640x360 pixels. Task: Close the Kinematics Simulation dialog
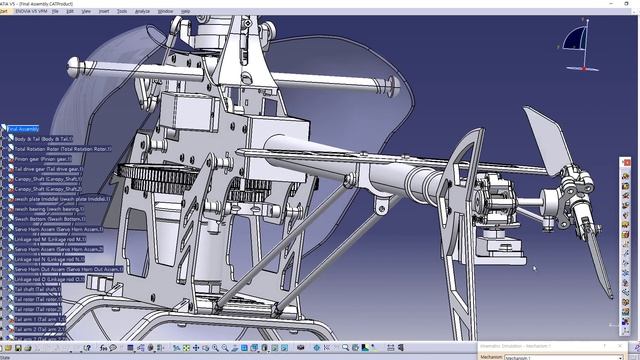click(x=620, y=346)
